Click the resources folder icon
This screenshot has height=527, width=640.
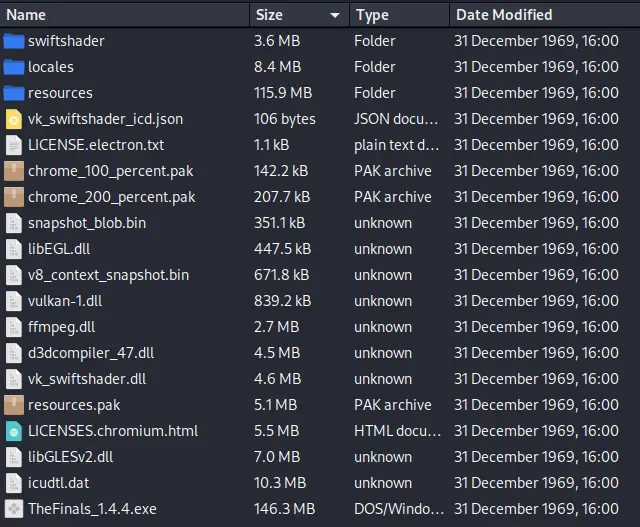(x=13, y=93)
